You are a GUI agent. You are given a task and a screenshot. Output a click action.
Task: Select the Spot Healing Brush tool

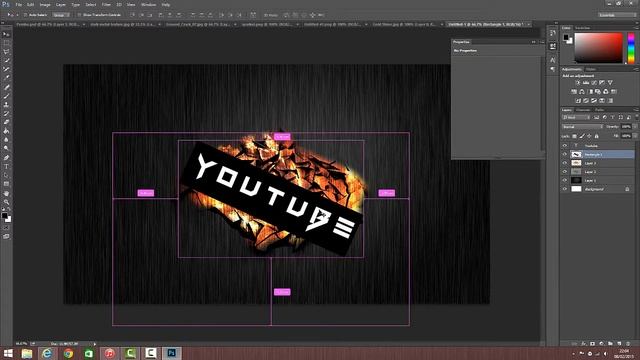pyautogui.click(x=6, y=87)
